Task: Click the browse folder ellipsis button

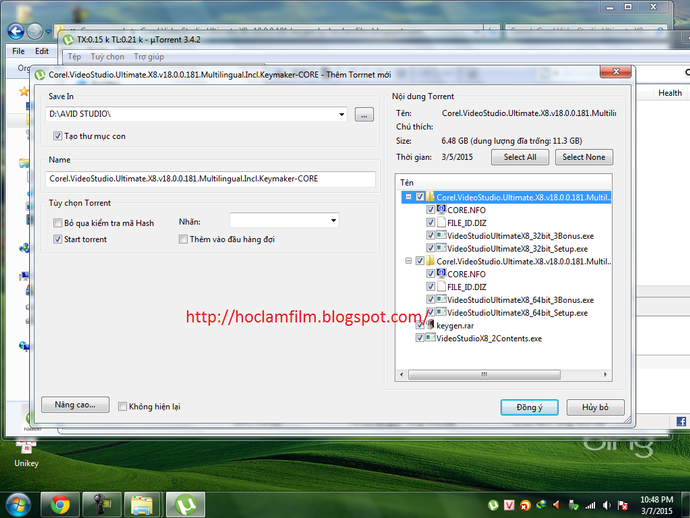Action: coord(364,114)
